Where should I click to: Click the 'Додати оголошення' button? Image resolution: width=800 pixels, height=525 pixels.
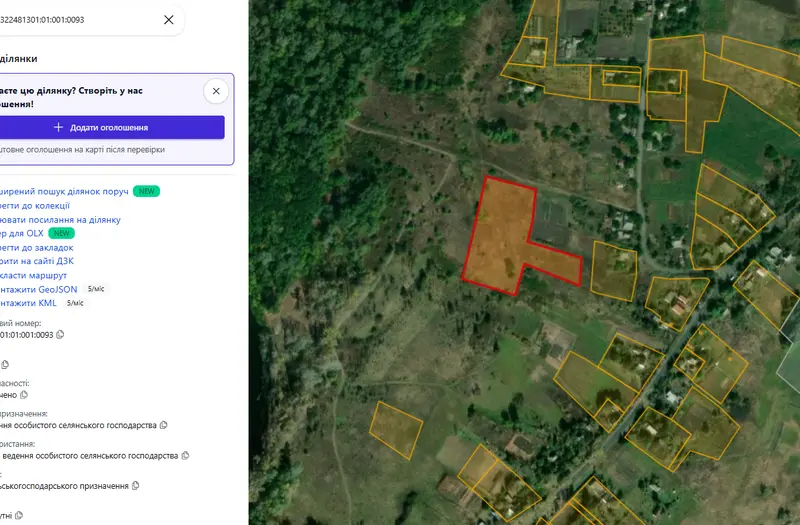pos(111,128)
